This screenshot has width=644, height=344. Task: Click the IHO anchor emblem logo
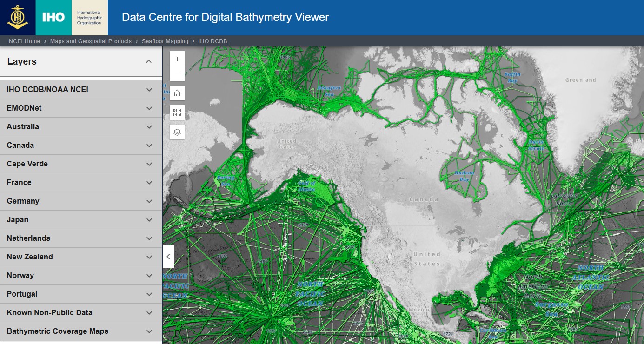click(x=18, y=18)
